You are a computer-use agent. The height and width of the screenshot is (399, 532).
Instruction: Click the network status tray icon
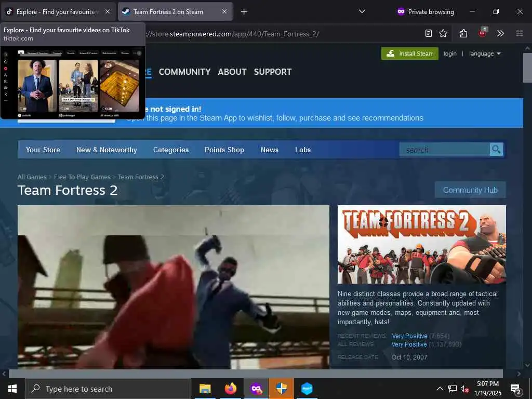tap(453, 389)
